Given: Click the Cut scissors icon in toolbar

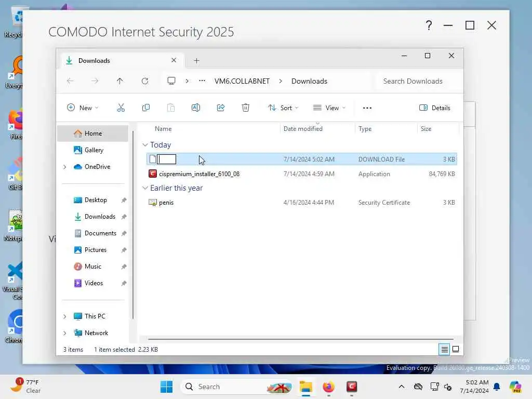Looking at the screenshot, I should (x=121, y=108).
